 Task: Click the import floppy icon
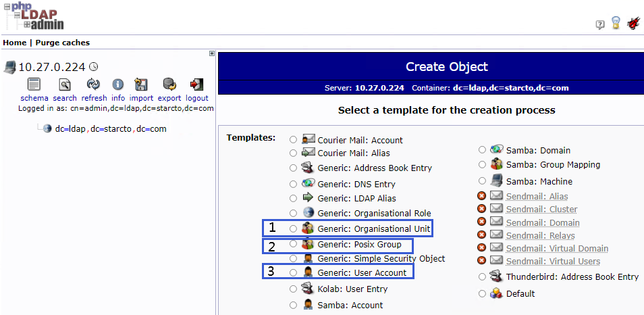[x=141, y=84]
